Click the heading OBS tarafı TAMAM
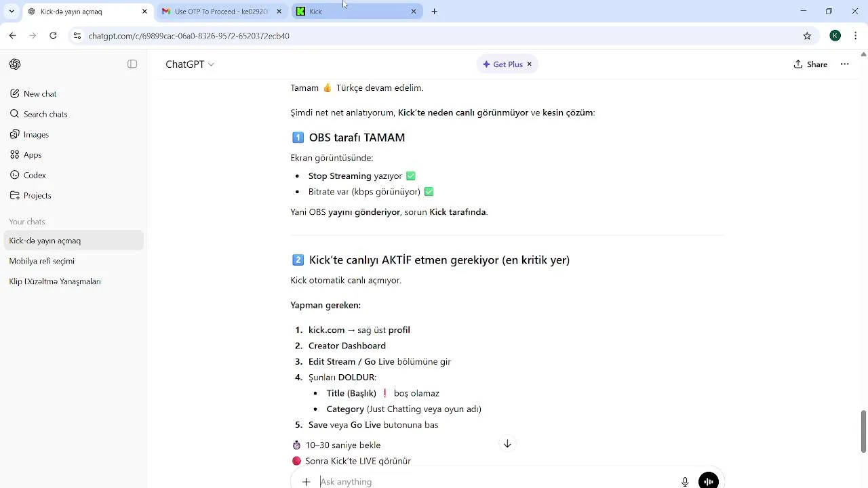This screenshot has height=488, width=868. tap(357, 138)
